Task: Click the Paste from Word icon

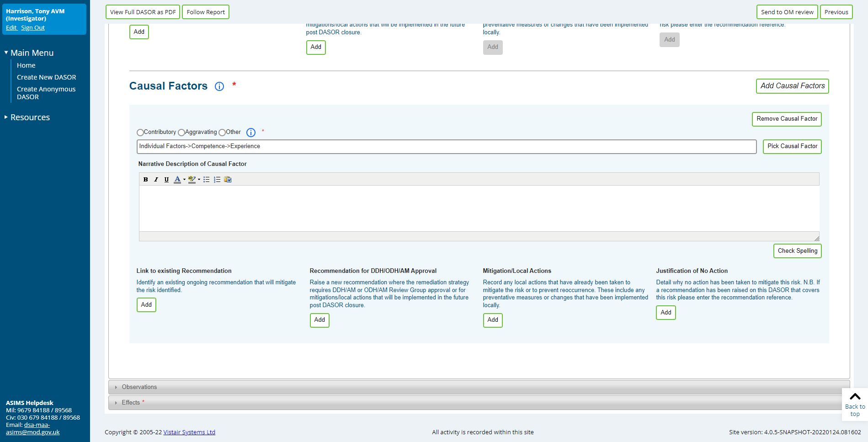Action: 228,180
